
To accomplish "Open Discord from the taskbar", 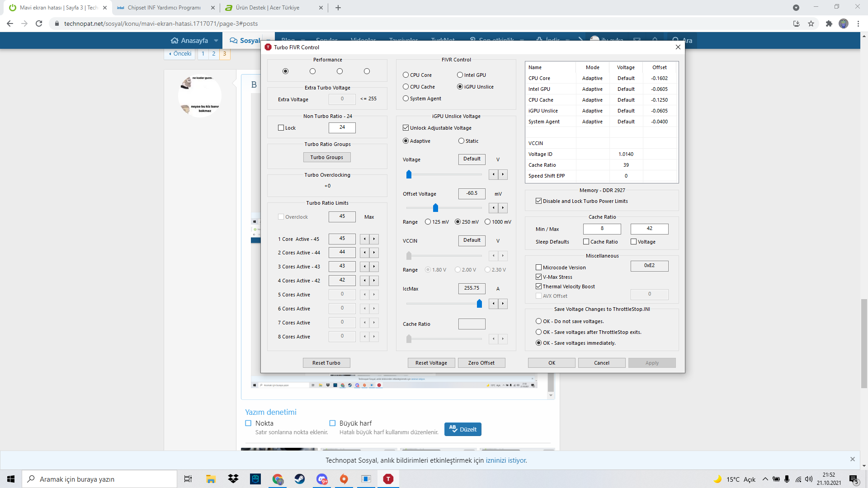I will [322, 479].
